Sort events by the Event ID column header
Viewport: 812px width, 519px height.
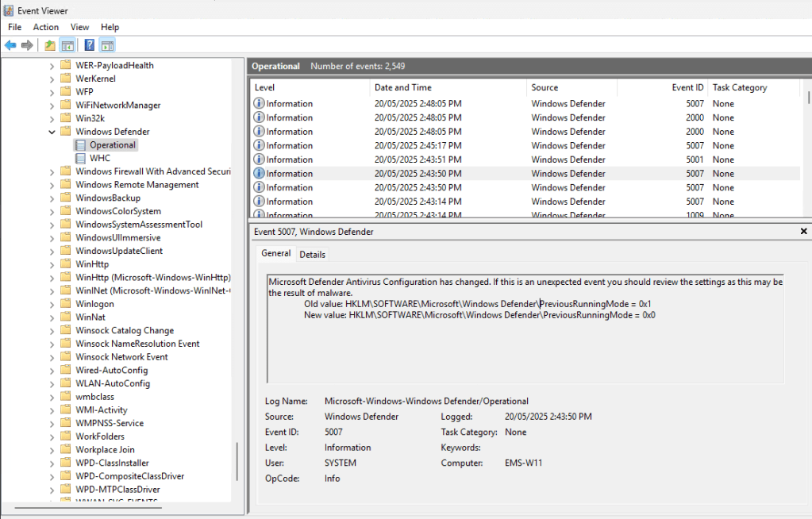[x=687, y=87]
